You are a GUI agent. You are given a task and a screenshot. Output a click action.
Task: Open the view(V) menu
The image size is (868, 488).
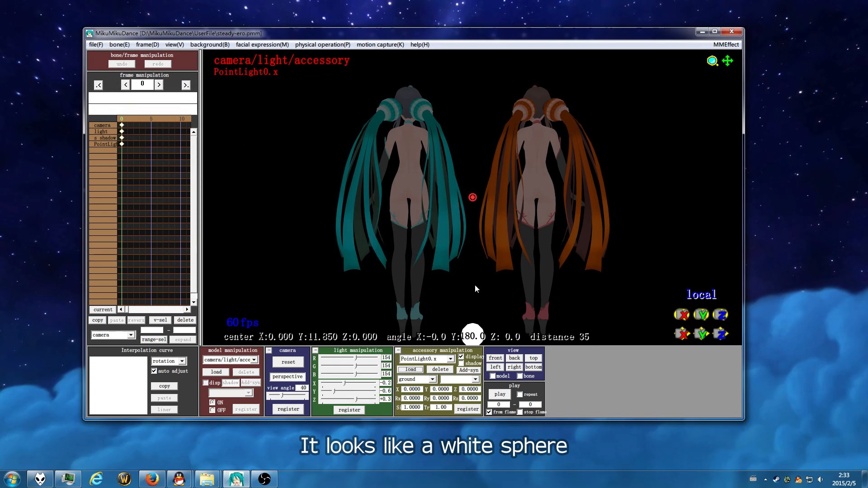175,45
